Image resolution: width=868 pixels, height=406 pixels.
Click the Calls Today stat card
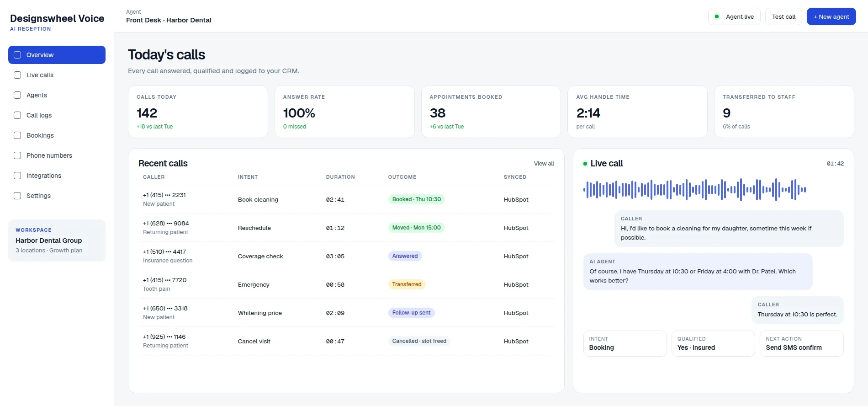coord(198,112)
